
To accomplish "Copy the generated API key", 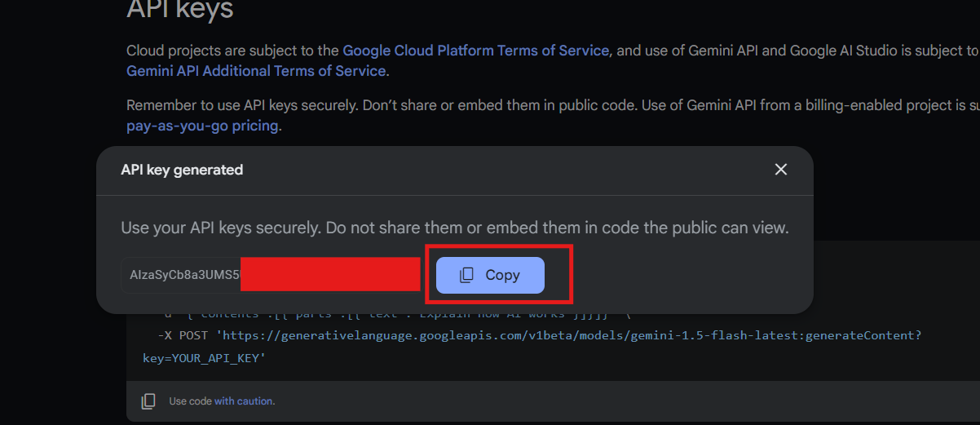I will 490,275.
